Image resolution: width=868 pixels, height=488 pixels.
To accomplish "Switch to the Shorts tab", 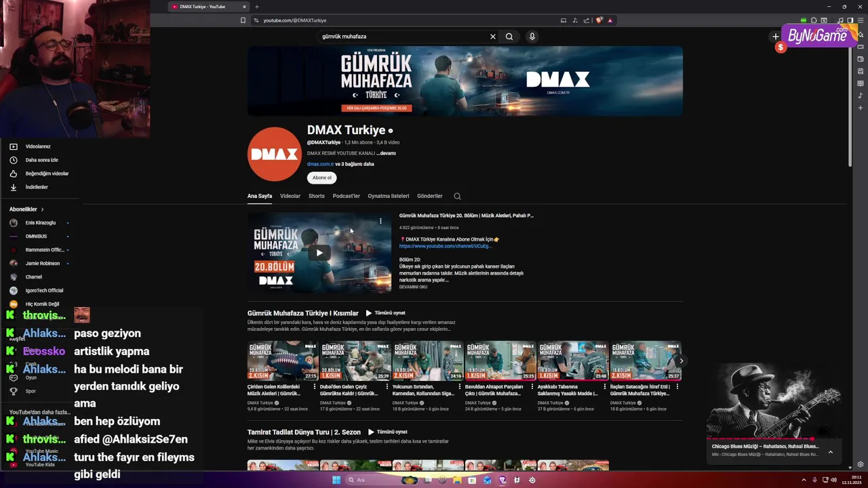I will click(317, 196).
